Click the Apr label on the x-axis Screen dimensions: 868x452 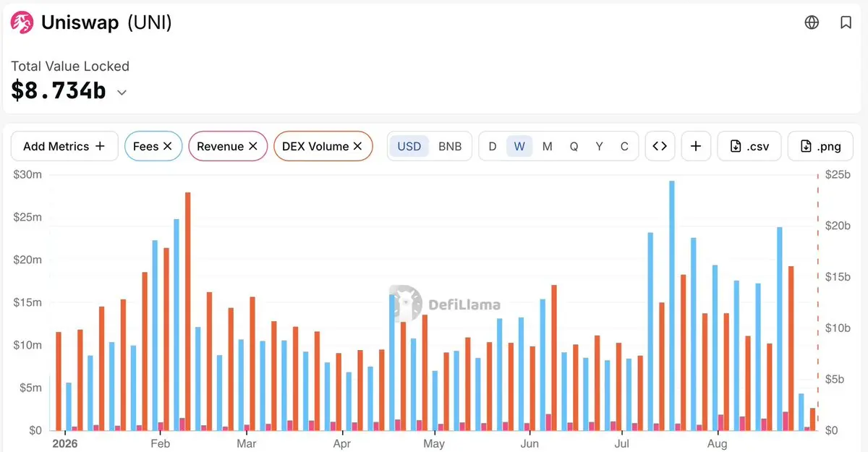point(342,443)
